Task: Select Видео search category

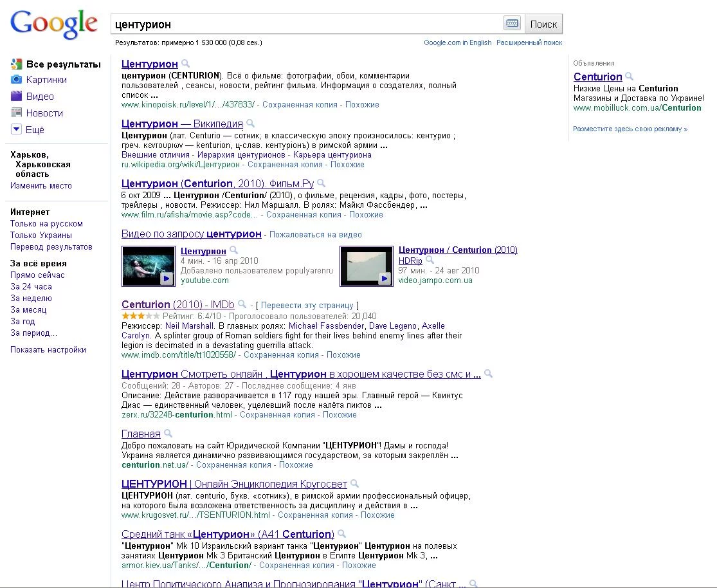Action: 40,96
